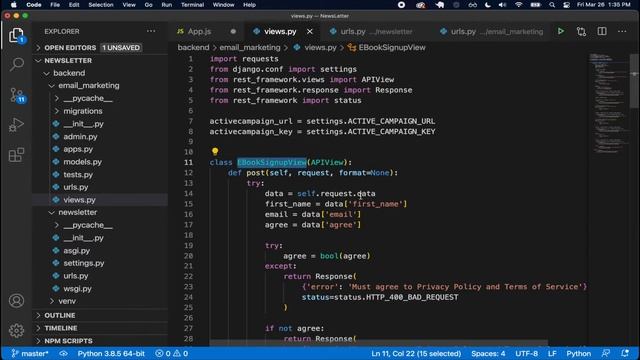Open Explorer Views and More Actions ellipsis

tap(151, 31)
